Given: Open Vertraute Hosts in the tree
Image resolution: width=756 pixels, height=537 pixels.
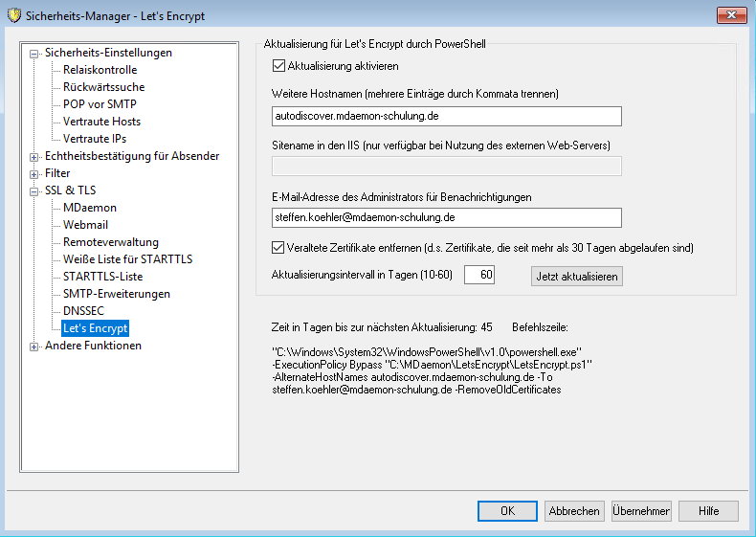Looking at the screenshot, I should coord(101,122).
